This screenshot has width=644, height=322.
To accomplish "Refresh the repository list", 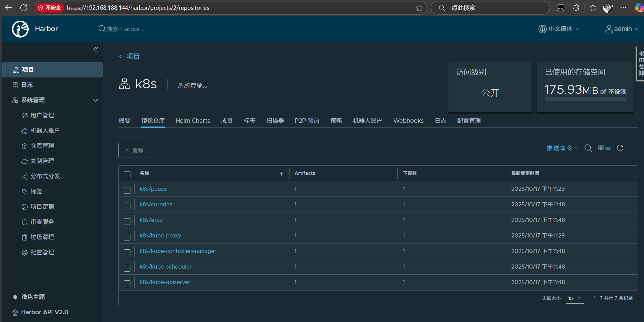I will (620, 148).
